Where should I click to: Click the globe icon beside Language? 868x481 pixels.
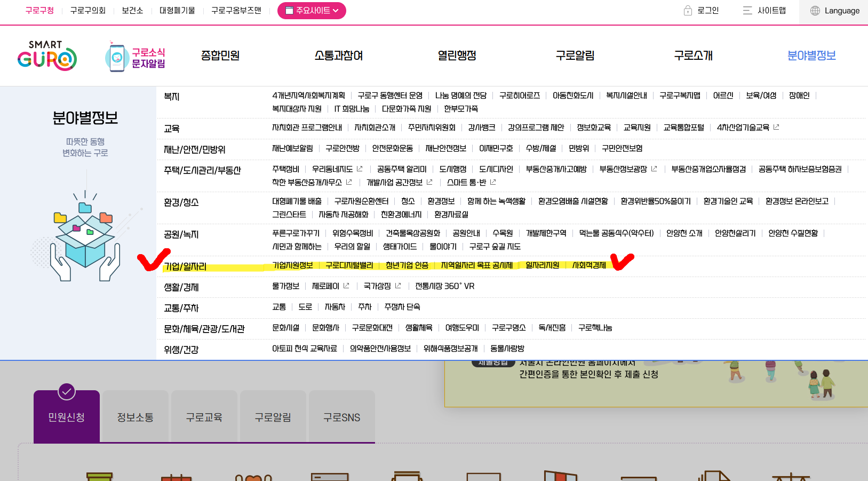tap(815, 11)
